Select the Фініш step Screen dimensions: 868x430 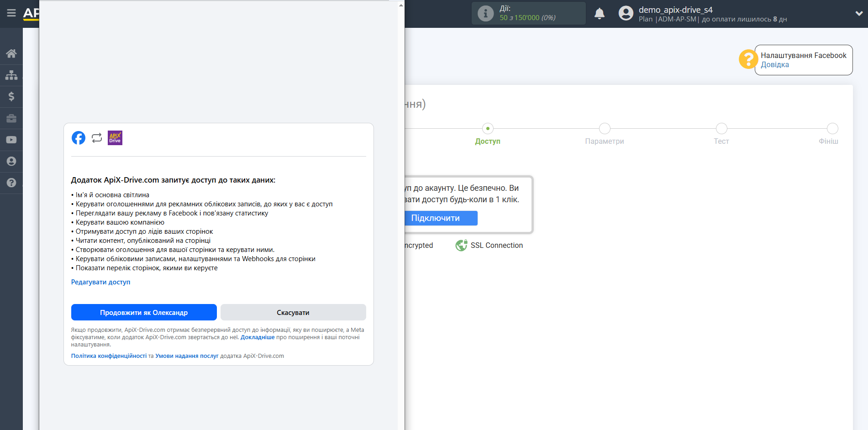coord(828,142)
